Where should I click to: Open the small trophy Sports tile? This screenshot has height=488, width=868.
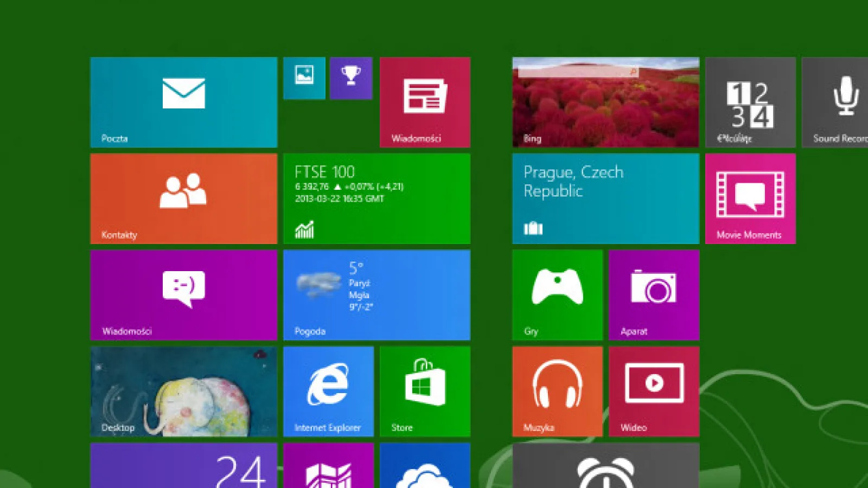pyautogui.click(x=351, y=78)
